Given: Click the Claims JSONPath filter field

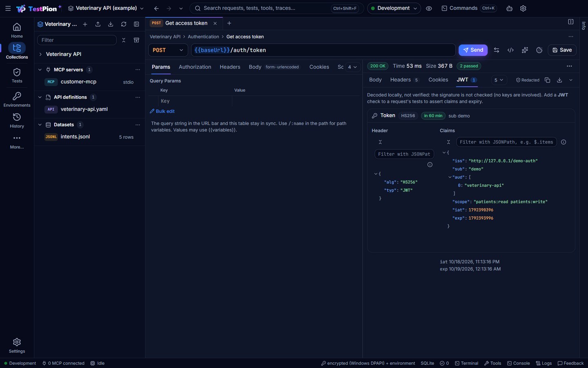Looking at the screenshot, I should pos(506,142).
